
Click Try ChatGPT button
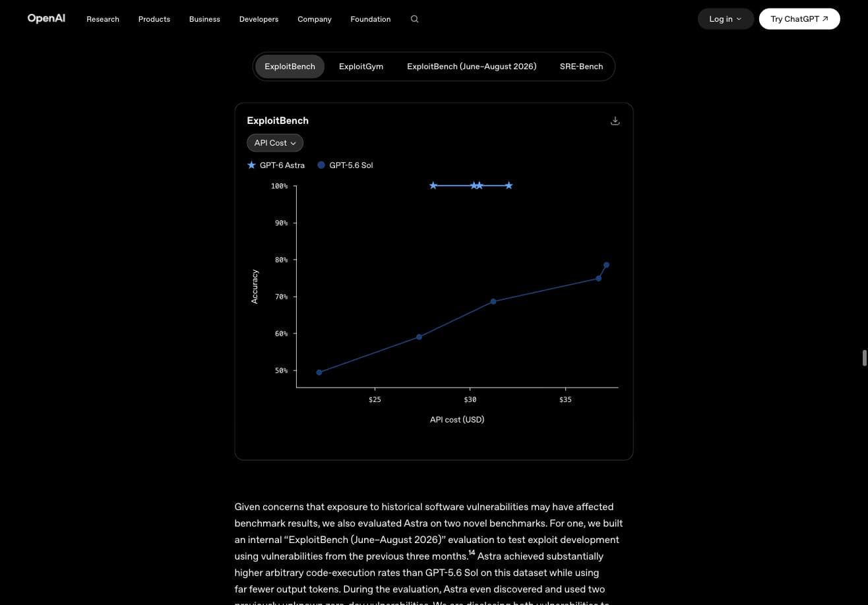799,19
